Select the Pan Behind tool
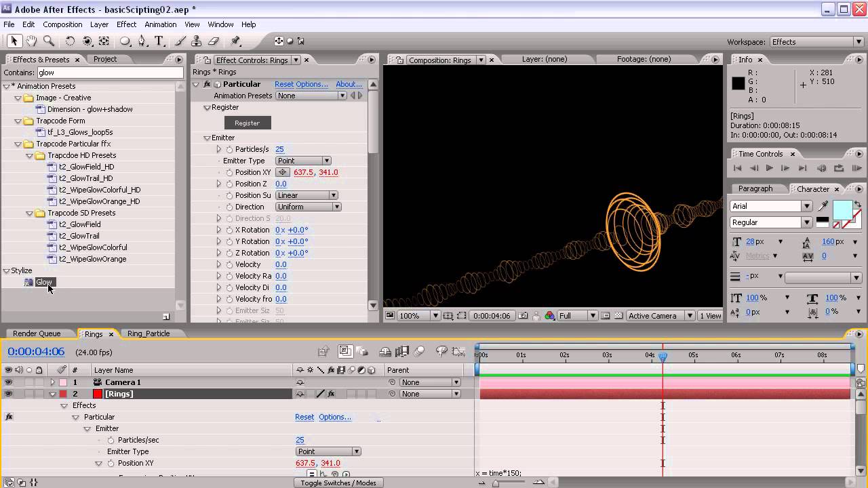 pyautogui.click(x=104, y=41)
